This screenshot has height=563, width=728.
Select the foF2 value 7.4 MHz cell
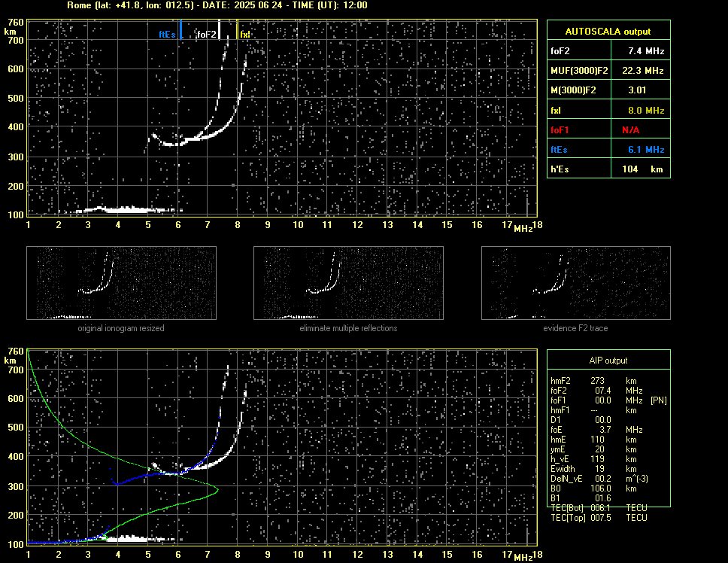[x=641, y=50]
